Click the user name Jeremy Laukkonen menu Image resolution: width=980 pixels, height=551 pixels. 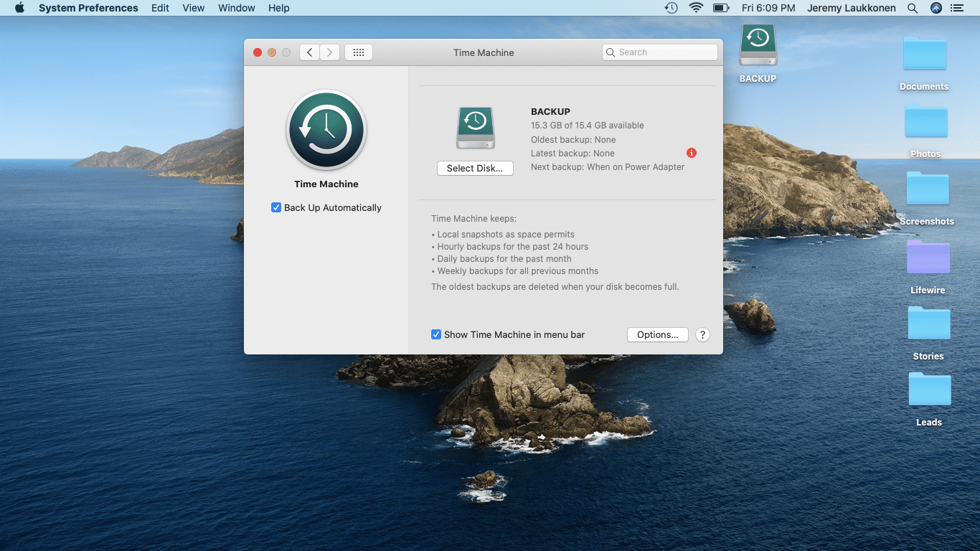851,8
